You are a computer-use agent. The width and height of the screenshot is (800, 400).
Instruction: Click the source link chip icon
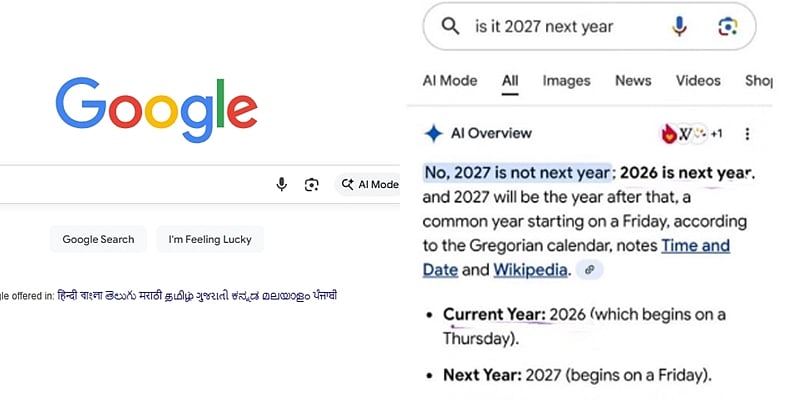point(590,269)
